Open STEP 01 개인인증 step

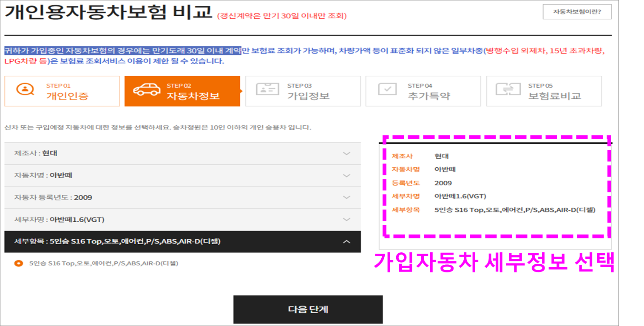(x=62, y=91)
